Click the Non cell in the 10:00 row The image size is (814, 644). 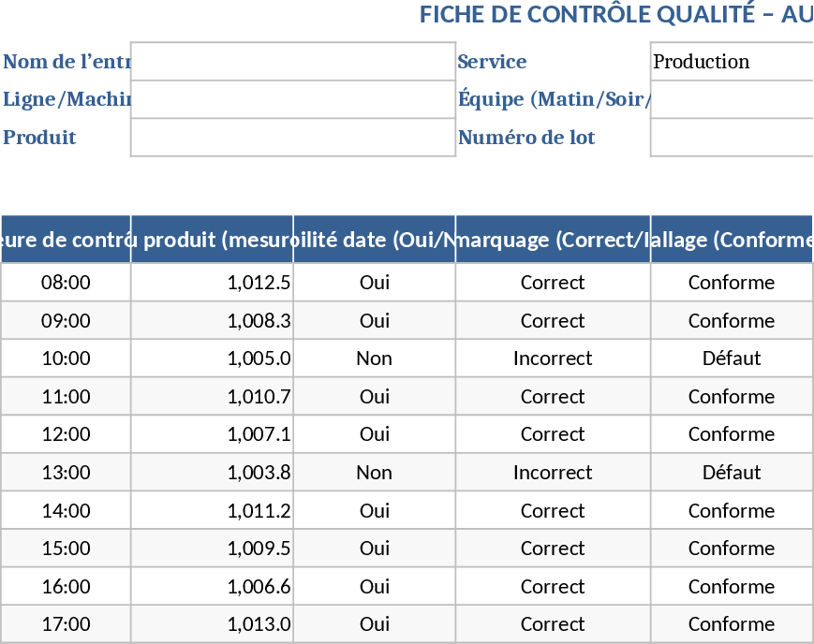pos(374,358)
